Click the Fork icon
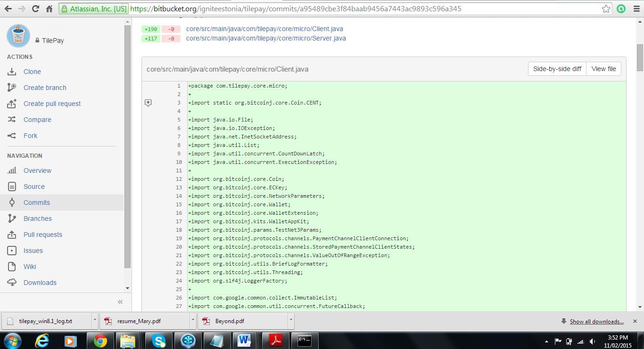Image resolution: width=644 pixels, height=349 pixels. point(12,136)
